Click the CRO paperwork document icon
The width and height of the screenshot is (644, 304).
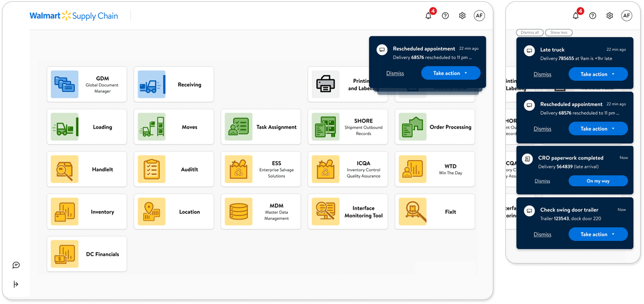click(x=527, y=159)
